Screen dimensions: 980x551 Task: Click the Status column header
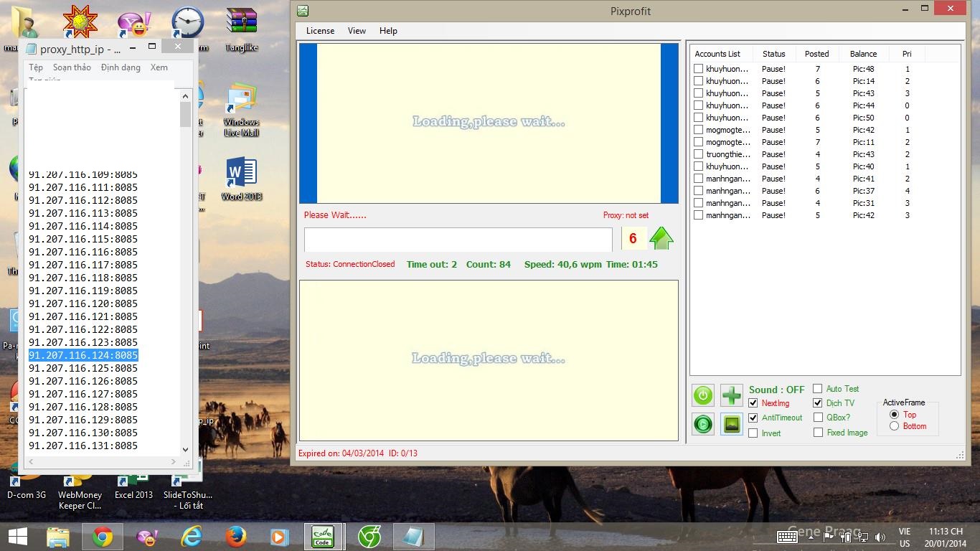pos(773,54)
